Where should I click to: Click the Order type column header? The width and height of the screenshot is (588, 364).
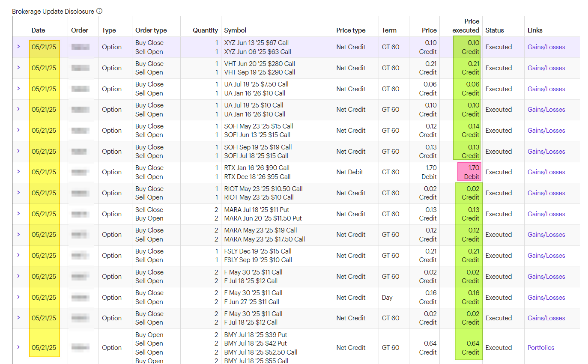[x=151, y=30]
